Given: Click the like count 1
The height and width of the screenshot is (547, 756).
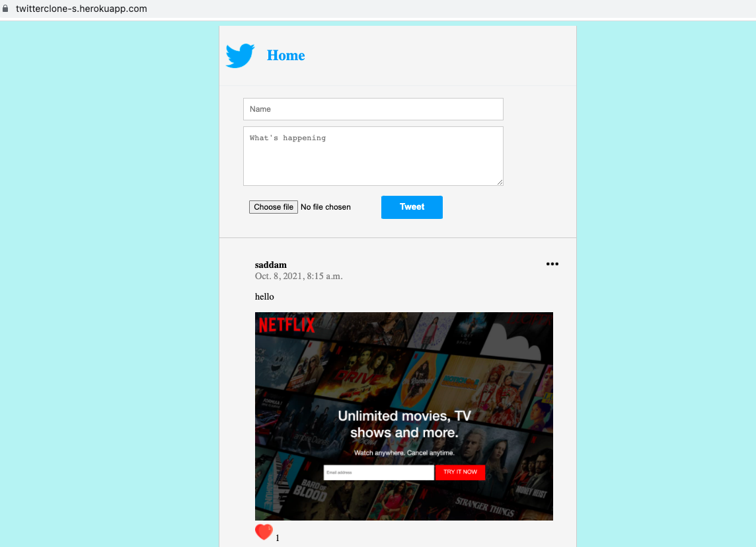Looking at the screenshot, I should click(x=278, y=538).
